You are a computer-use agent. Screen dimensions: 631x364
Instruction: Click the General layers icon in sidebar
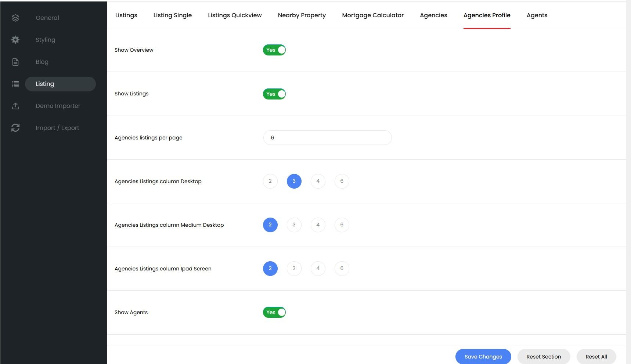click(15, 18)
